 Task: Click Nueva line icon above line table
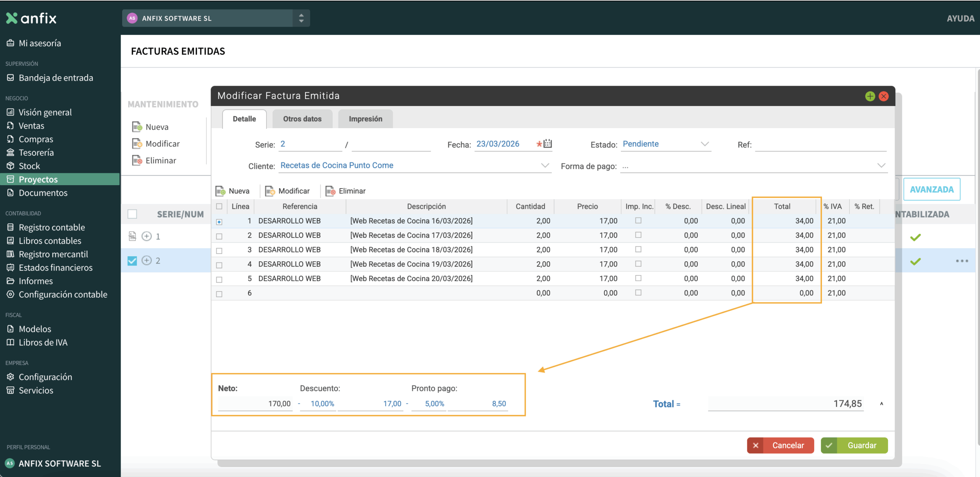coord(220,191)
